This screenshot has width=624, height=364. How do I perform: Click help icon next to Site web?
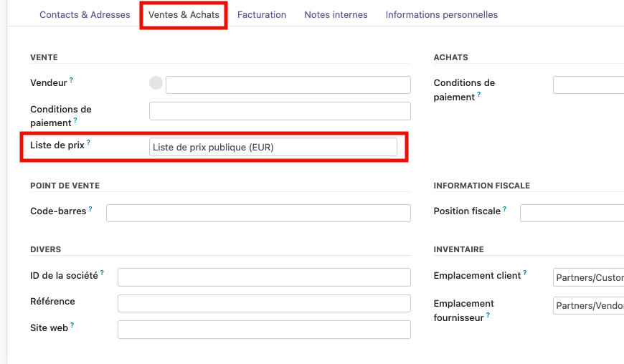pos(72,325)
